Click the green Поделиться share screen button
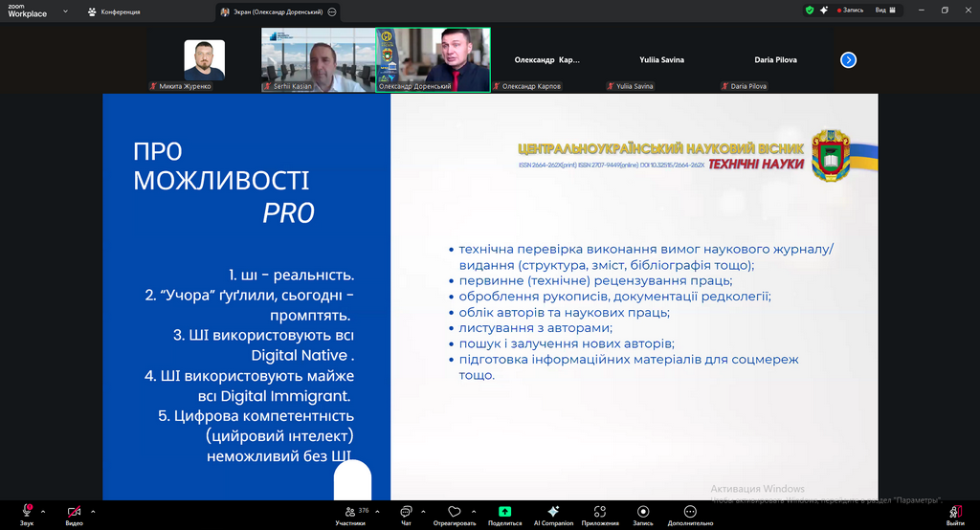Screen dimensions: 980x530 pos(504,513)
